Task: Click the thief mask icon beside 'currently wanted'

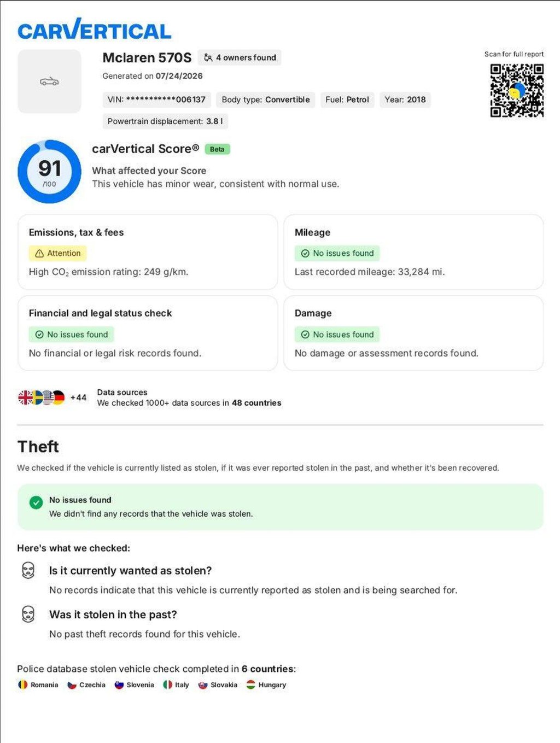Action: [28, 570]
